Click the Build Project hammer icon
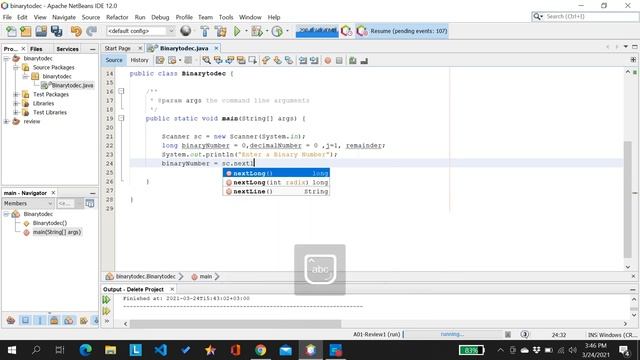 pos(204,31)
